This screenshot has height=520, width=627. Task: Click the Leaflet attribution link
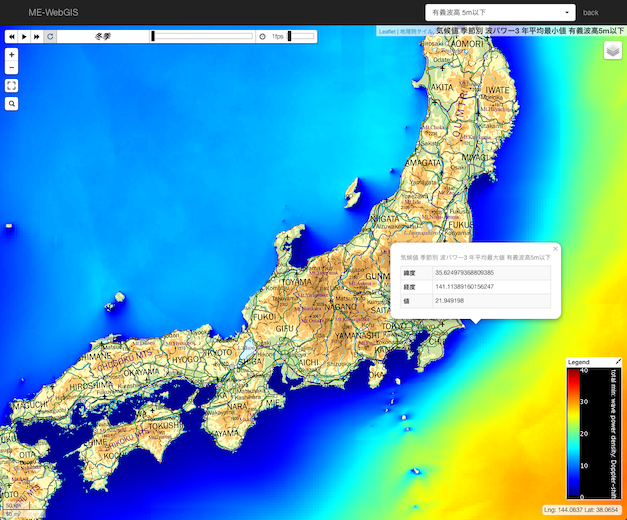pos(386,31)
